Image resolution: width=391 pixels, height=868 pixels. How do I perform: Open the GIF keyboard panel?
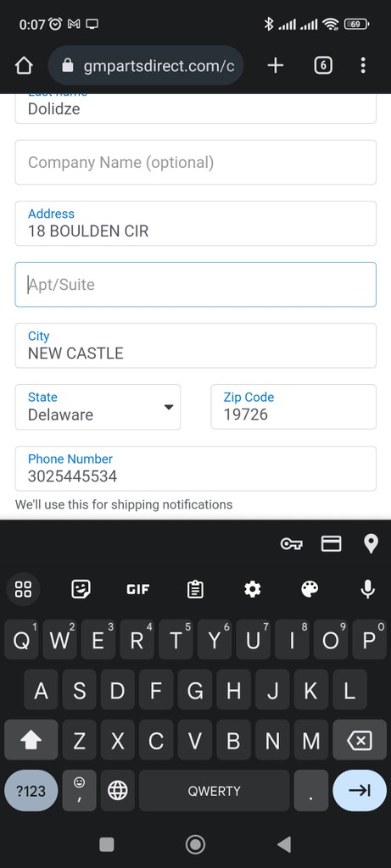[x=138, y=589]
